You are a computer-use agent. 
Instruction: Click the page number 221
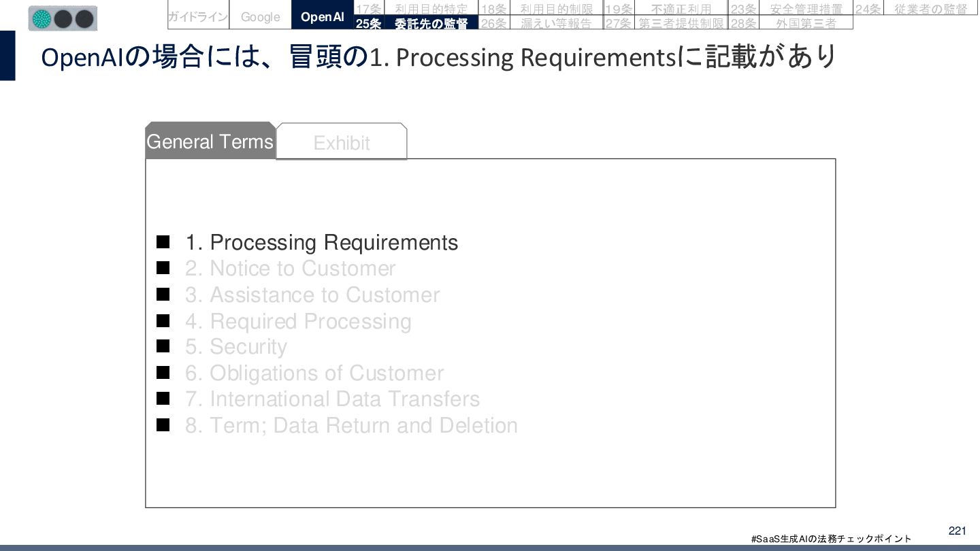pos(957,531)
